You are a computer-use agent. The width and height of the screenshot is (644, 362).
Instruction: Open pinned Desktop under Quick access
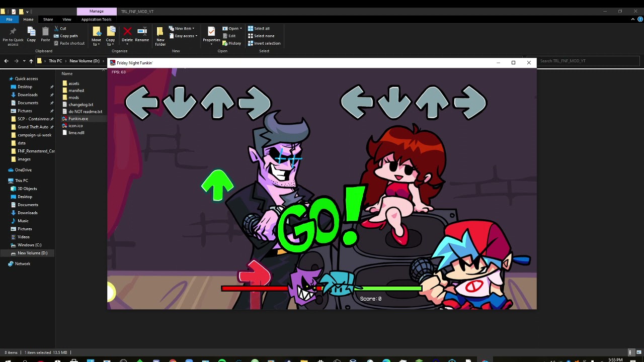tap(25, 86)
